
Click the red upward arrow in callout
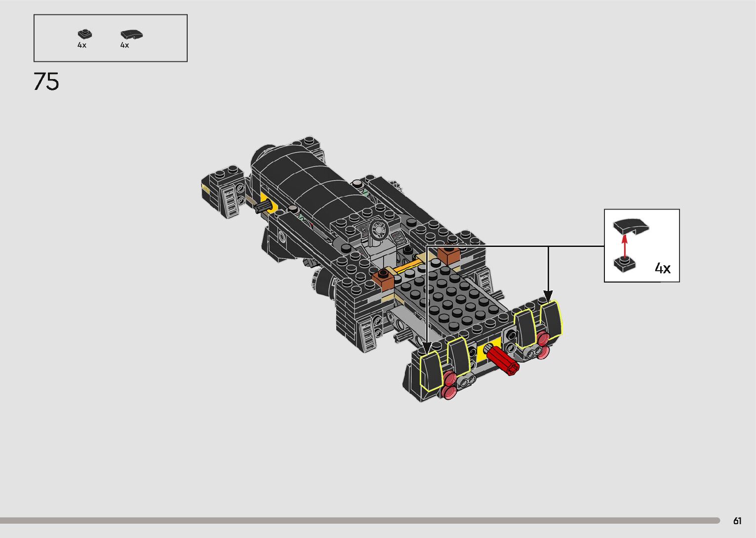[x=625, y=246]
